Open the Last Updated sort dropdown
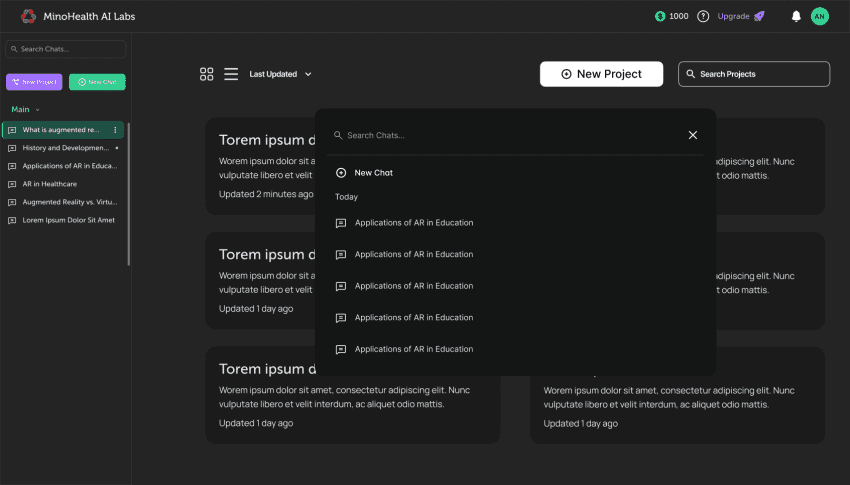Screen dimensions: 850x485 click(x=280, y=74)
